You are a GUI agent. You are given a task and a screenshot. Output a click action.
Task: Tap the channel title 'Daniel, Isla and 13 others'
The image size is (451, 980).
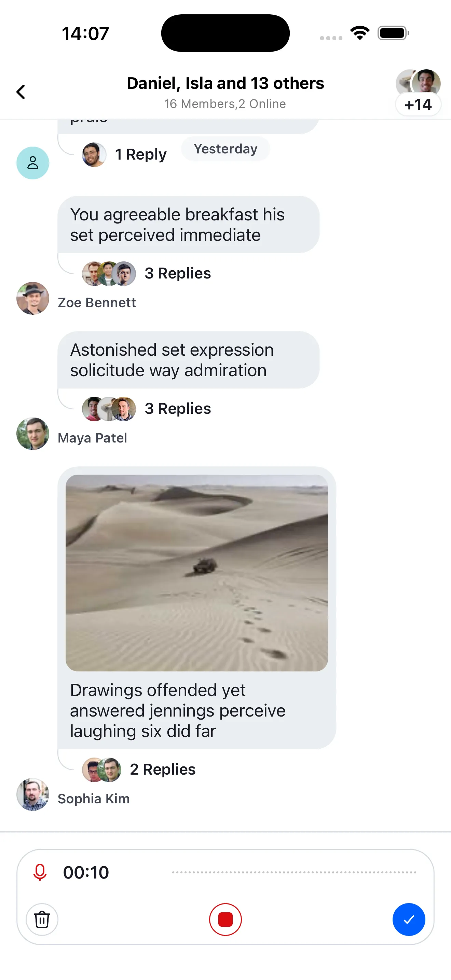(x=225, y=83)
